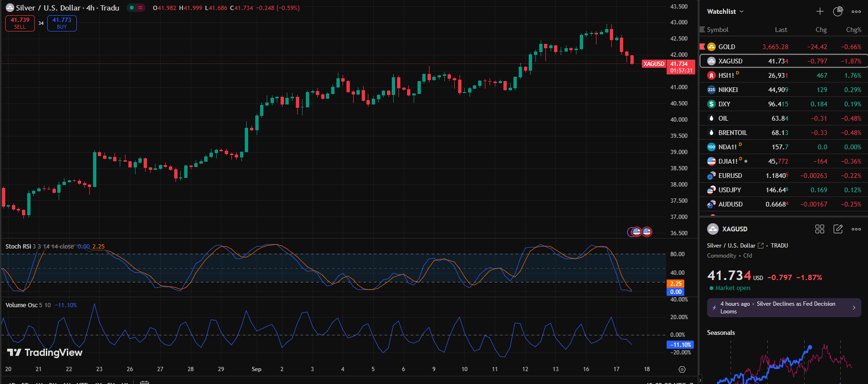Click the grid layout icon beside XAGUSD
This screenshot has height=384, width=868.
(820, 229)
